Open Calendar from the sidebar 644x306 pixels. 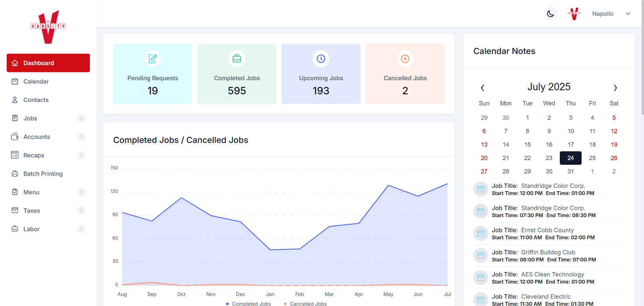click(36, 82)
